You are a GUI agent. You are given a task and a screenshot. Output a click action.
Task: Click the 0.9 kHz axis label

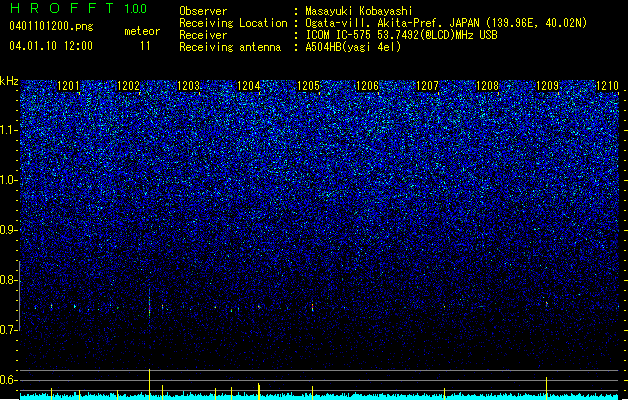pos(8,230)
